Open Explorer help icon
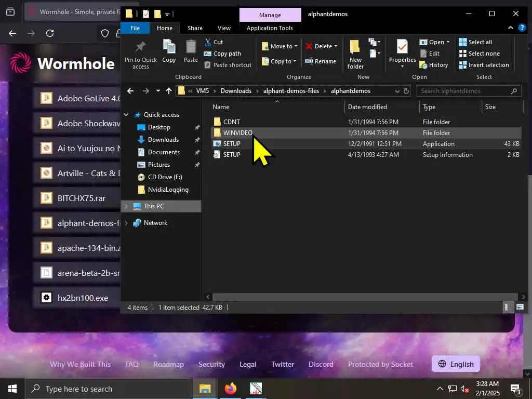 coord(522,28)
